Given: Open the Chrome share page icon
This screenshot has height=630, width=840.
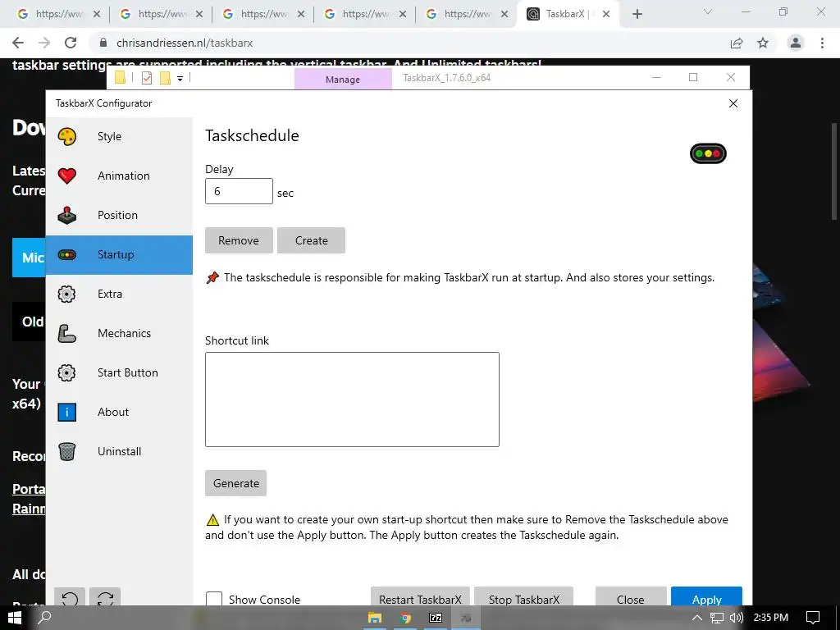Looking at the screenshot, I should tap(737, 43).
